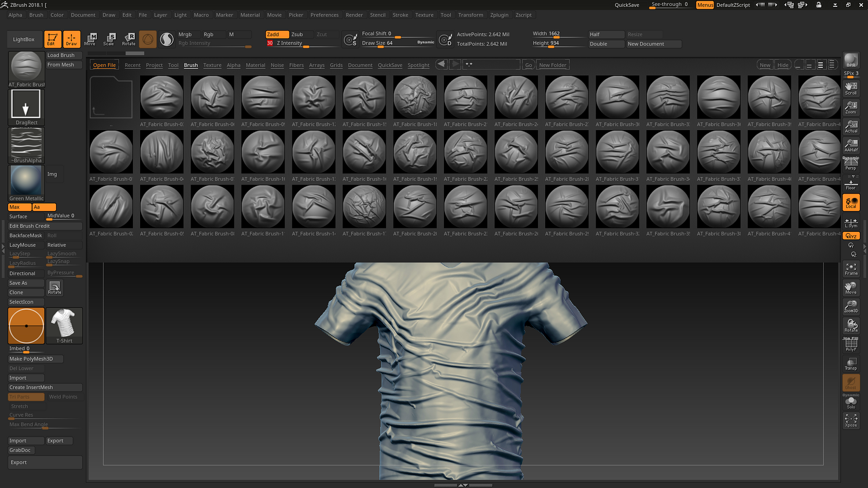The height and width of the screenshot is (488, 868).
Task: Switch to the Recent tab in LightBox
Action: (133, 65)
